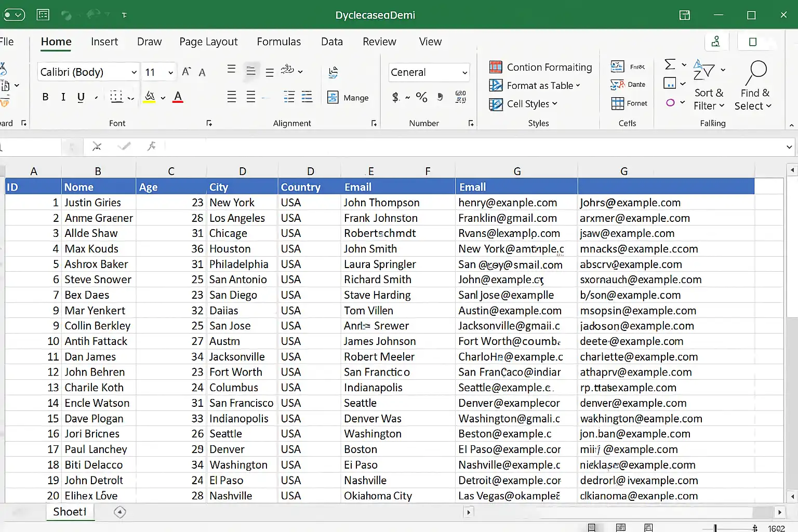Click the insert function fx icon
This screenshot has height=532, width=798.
[x=152, y=147]
